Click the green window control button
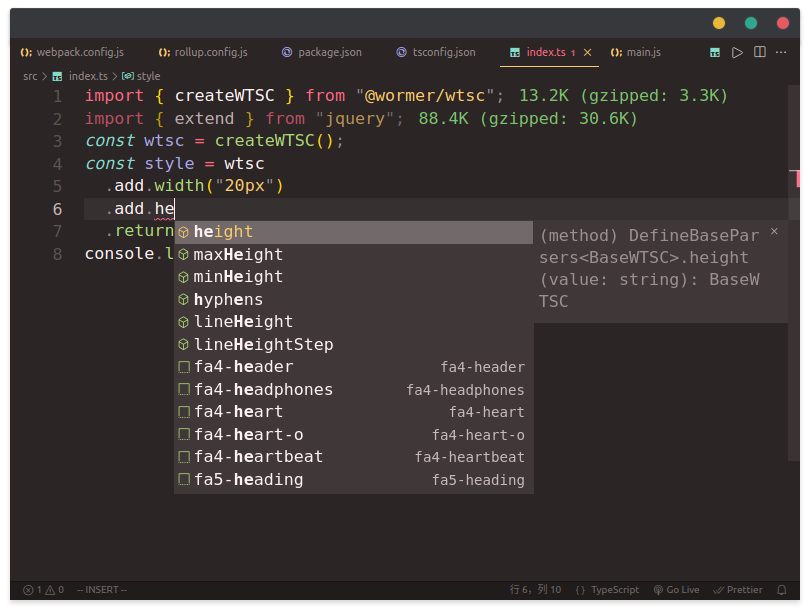The width and height of the screenshot is (810, 611). (751, 23)
